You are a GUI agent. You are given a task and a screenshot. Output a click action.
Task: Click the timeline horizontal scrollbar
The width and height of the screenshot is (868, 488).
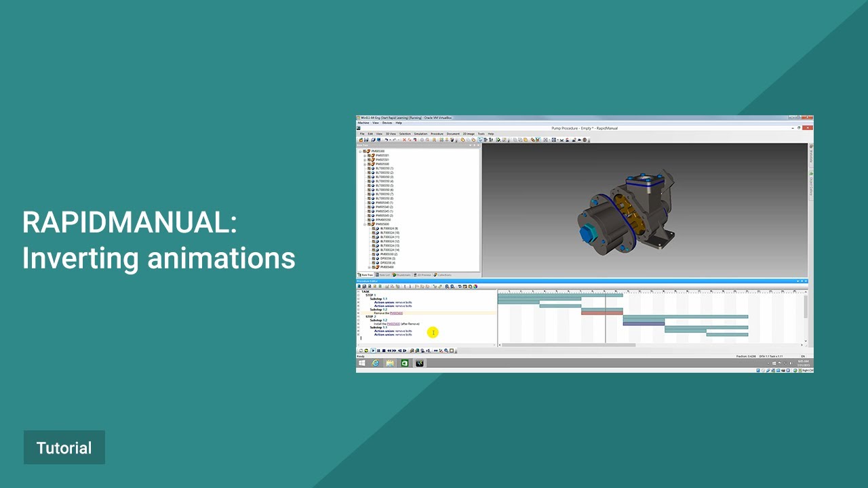click(568, 345)
